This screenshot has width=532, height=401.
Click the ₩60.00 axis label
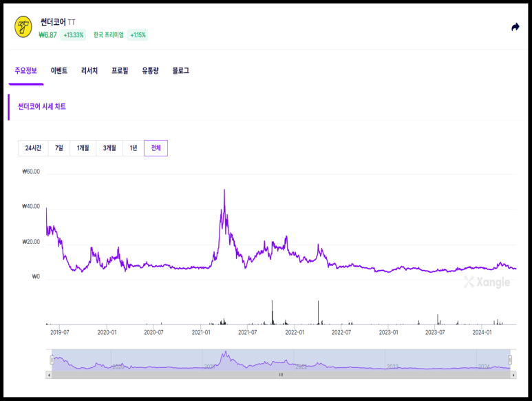pyautogui.click(x=31, y=172)
